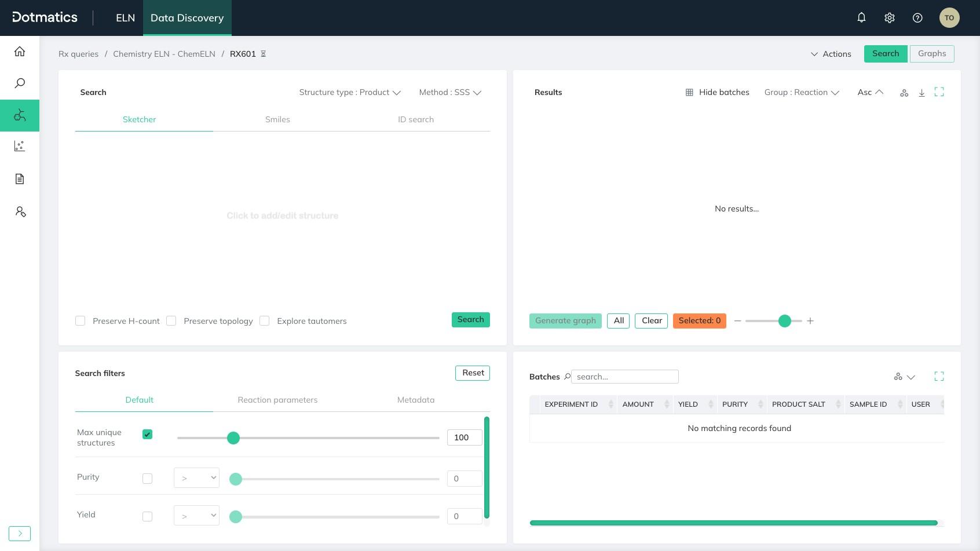Open the Structure type : Product dropdown
This screenshot has width=980, height=551.
[350, 92]
